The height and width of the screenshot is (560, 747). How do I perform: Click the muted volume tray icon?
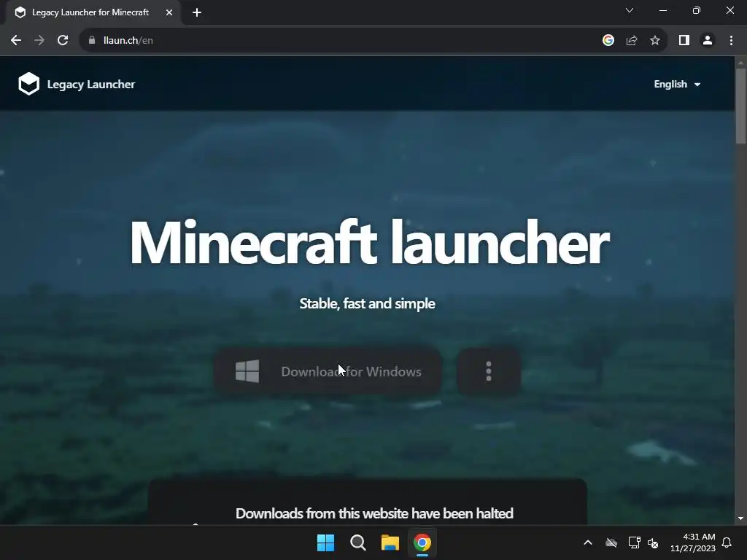[x=653, y=542]
